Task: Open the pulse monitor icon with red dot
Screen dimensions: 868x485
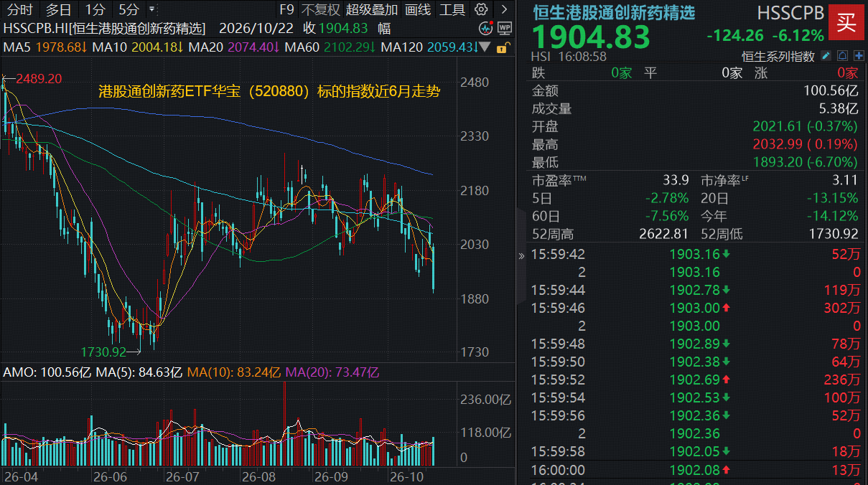Action: [x=487, y=28]
